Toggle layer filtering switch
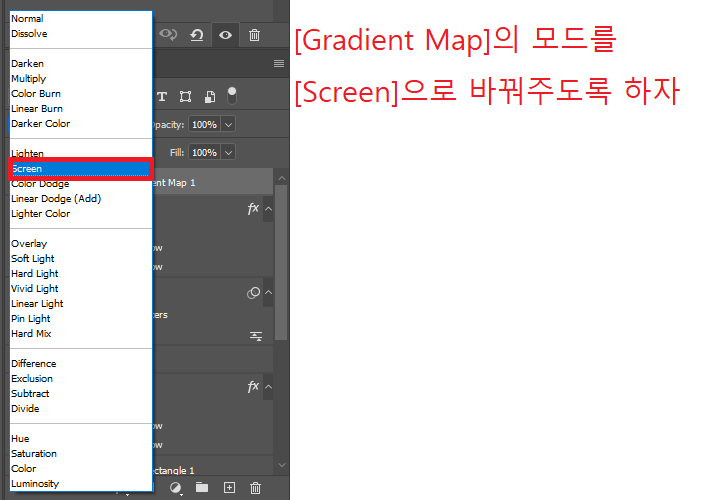Screen dimensions: 705x500 point(232,95)
